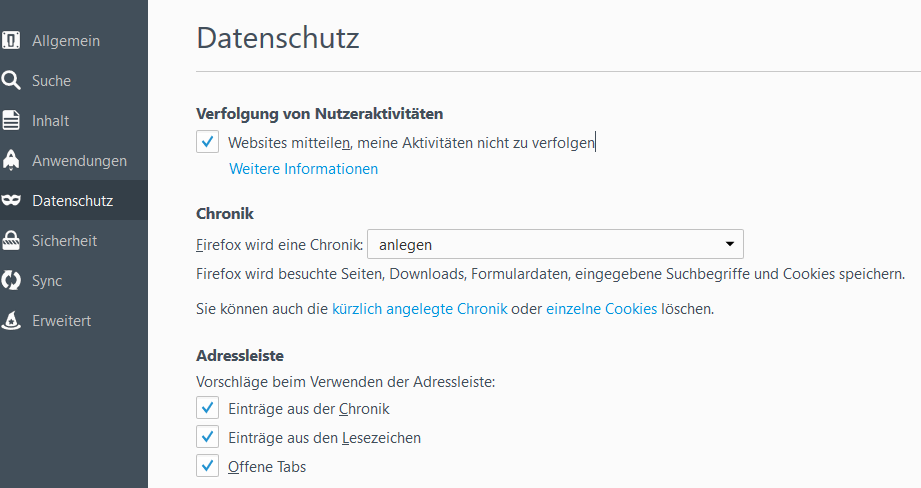This screenshot has height=488, width=921.
Task: Click the Sync arrows icon
Action: tap(11, 281)
